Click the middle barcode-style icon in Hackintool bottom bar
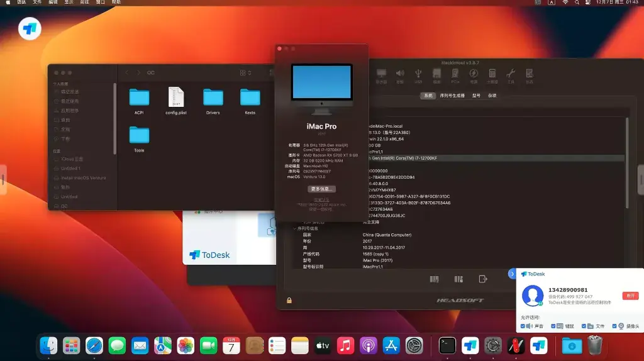The width and height of the screenshot is (644, 361). pos(458,279)
